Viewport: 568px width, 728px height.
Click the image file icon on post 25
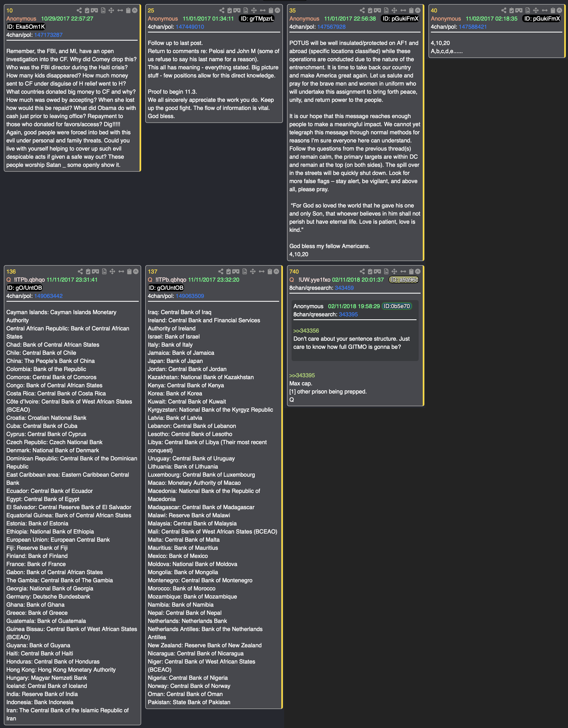coord(246,10)
